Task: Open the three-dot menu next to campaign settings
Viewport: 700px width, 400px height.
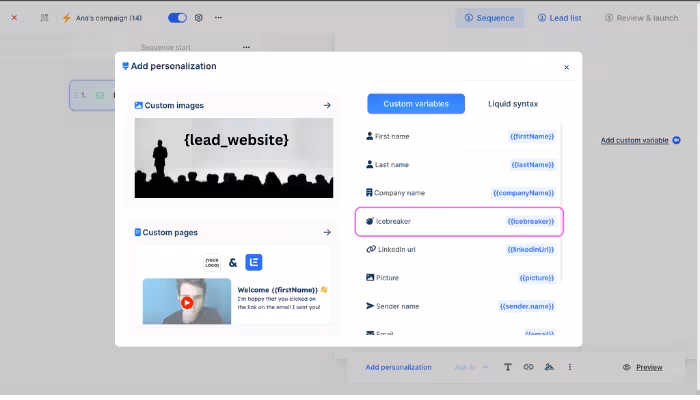Action: (x=218, y=18)
